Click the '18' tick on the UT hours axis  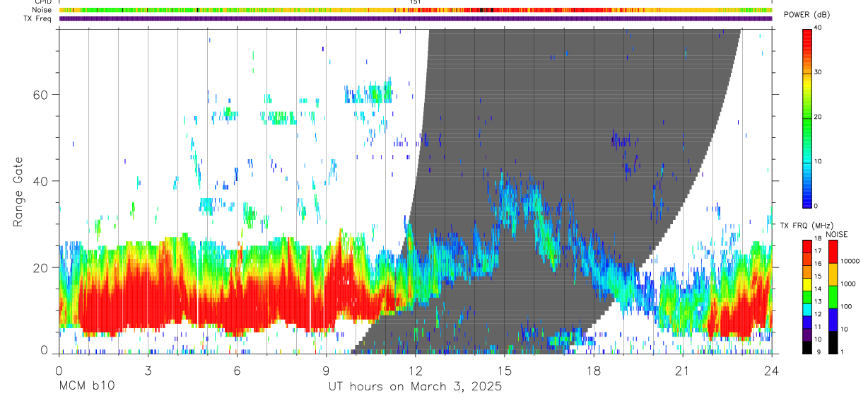point(593,370)
